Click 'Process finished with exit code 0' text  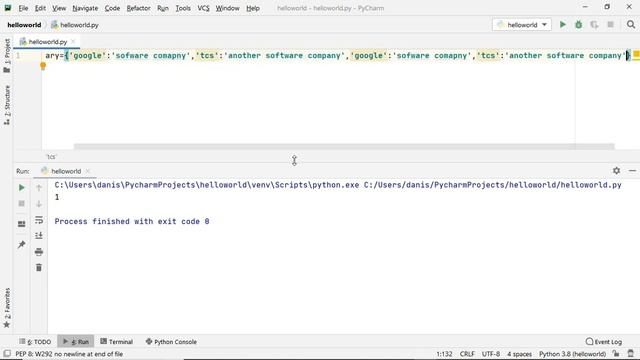tap(132, 221)
